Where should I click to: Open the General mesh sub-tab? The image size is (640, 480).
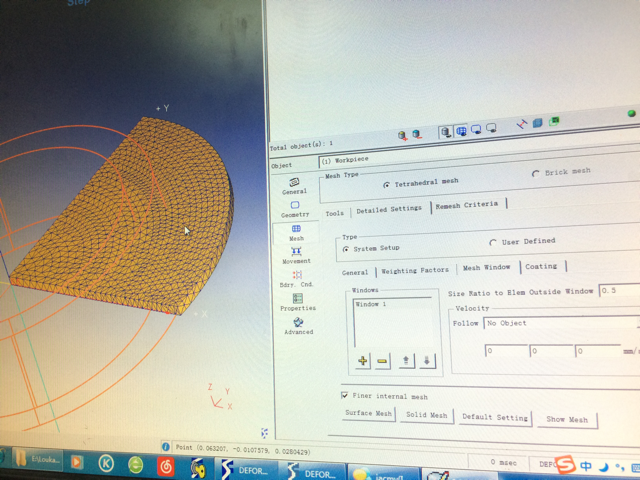click(x=355, y=273)
